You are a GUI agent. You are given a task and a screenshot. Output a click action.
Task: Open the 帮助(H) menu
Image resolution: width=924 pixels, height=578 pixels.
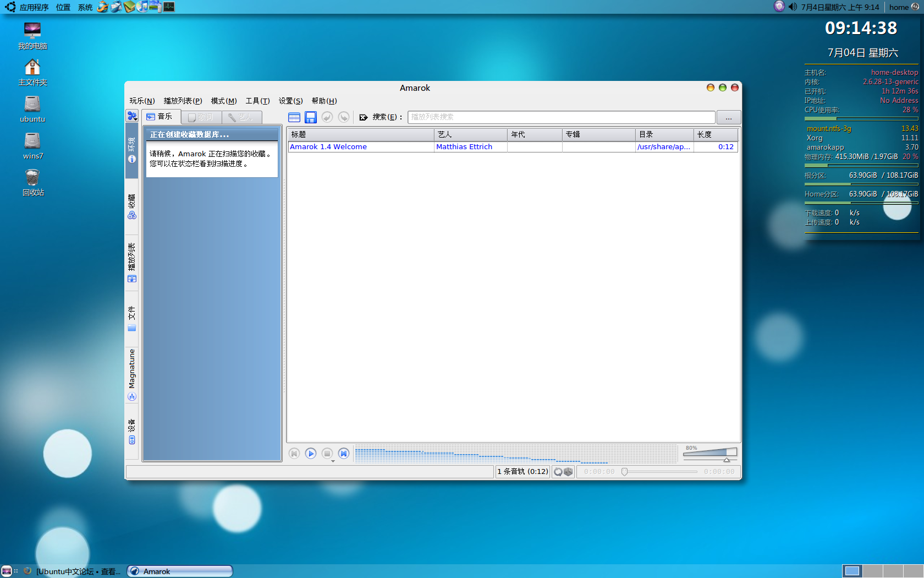(x=324, y=101)
